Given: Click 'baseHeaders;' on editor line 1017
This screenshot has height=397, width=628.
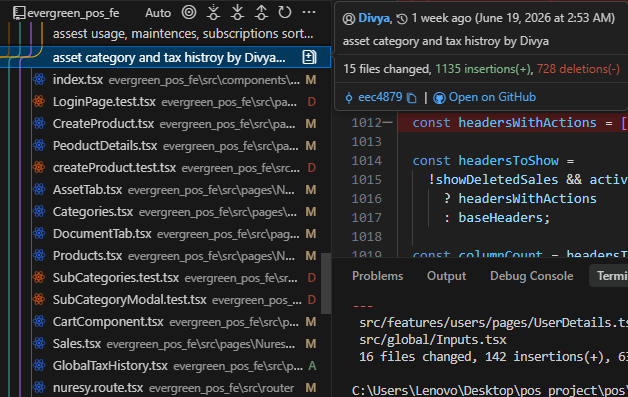Looking at the screenshot, I should (504, 218).
